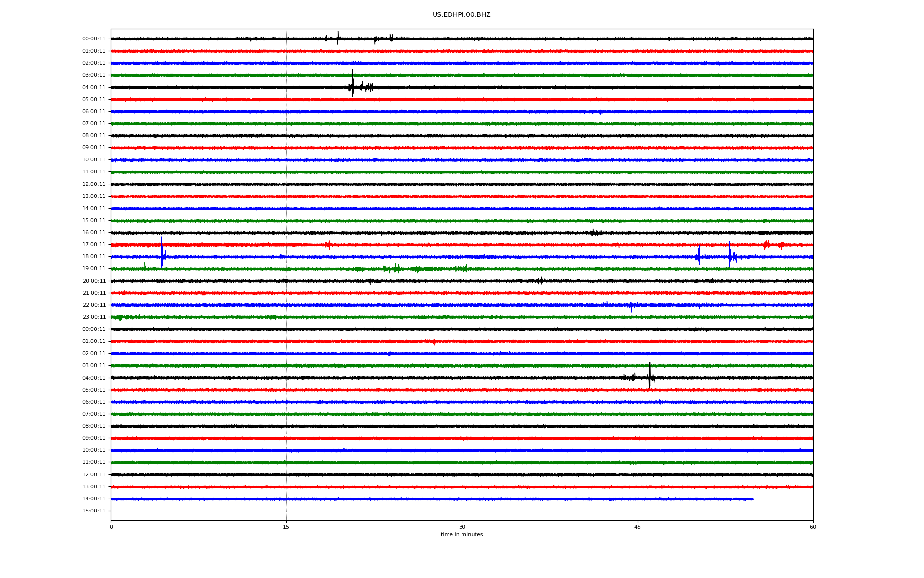The width and height of the screenshot is (924, 578).
Task: Click the plot title US.EDHPI.00.BHZ
Action: (x=461, y=15)
